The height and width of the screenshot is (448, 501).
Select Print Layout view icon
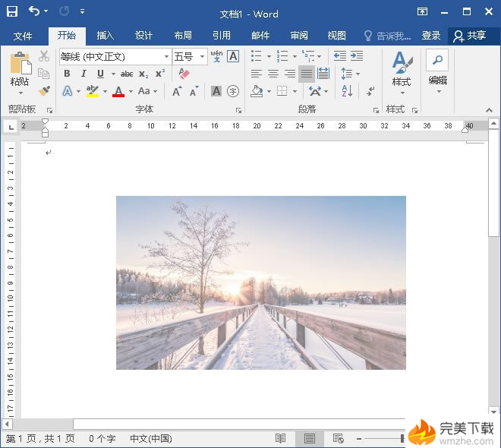click(309, 438)
